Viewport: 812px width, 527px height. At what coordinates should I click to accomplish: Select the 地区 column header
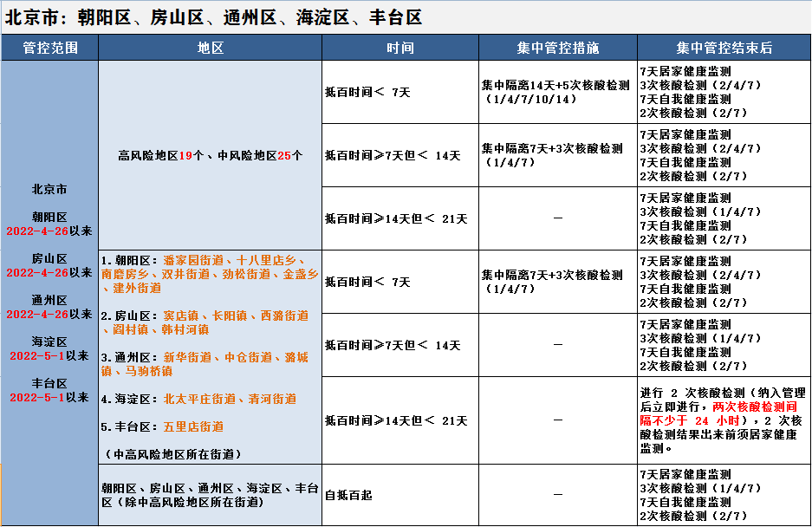point(211,48)
